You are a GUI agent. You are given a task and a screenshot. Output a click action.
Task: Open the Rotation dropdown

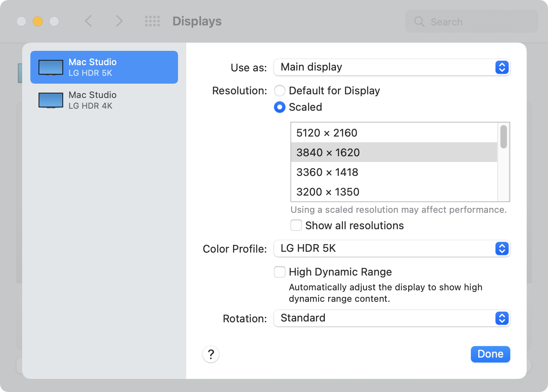click(392, 318)
